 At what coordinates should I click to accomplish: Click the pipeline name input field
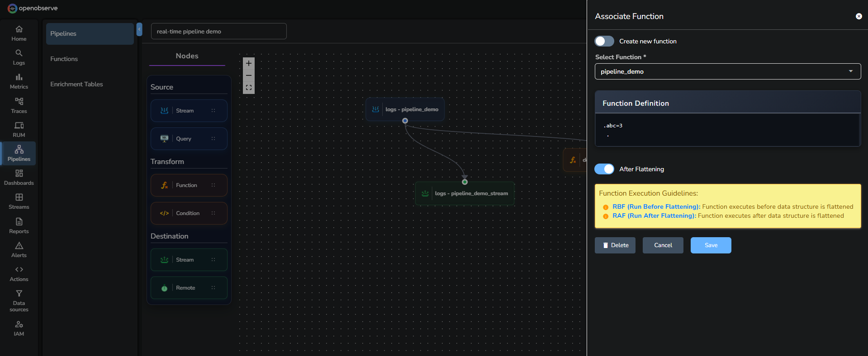tap(218, 31)
